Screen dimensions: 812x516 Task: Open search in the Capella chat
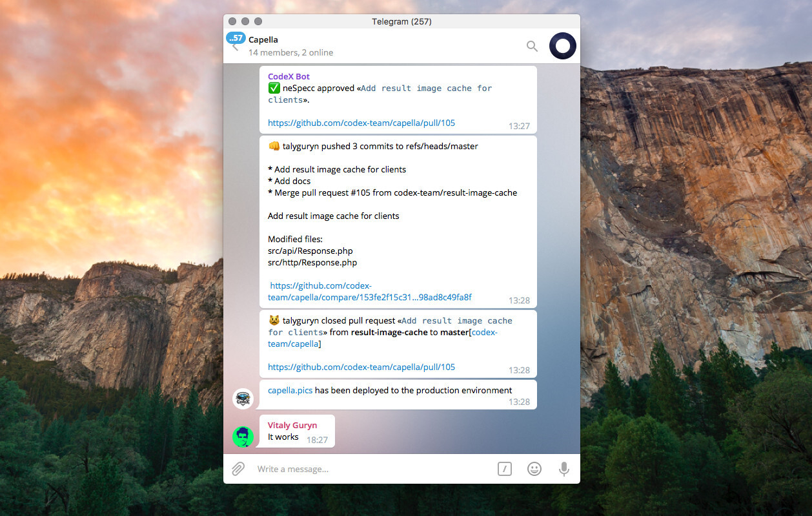532,46
